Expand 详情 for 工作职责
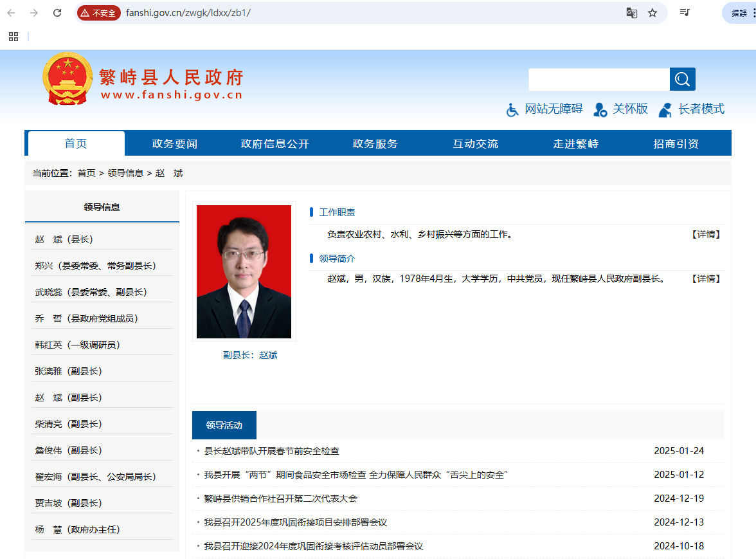 (705, 235)
